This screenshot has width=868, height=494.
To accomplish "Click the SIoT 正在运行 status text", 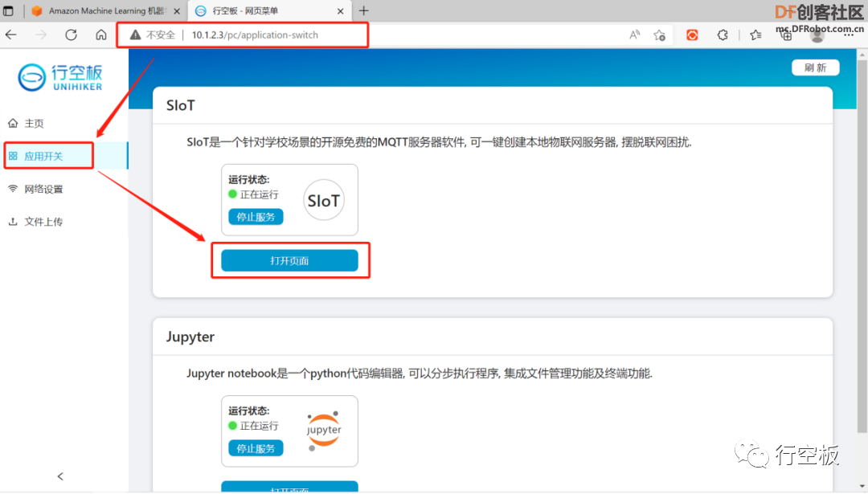I will tap(259, 194).
